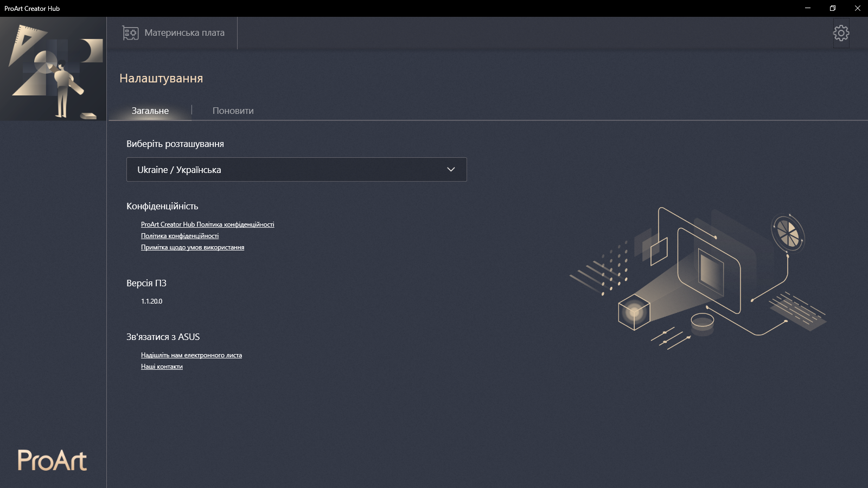The height and width of the screenshot is (488, 868).
Task: Click the version number 1.1.20.0
Action: click(x=151, y=301)
